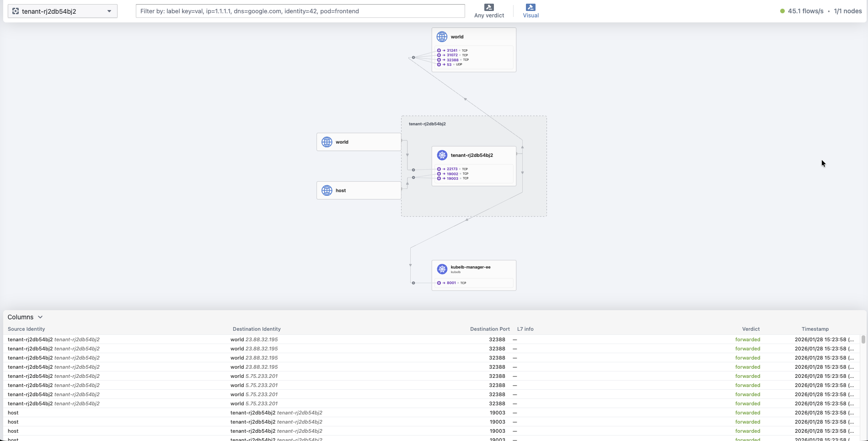Click the arrow icon beside port 19003

[x=443, y=178]
